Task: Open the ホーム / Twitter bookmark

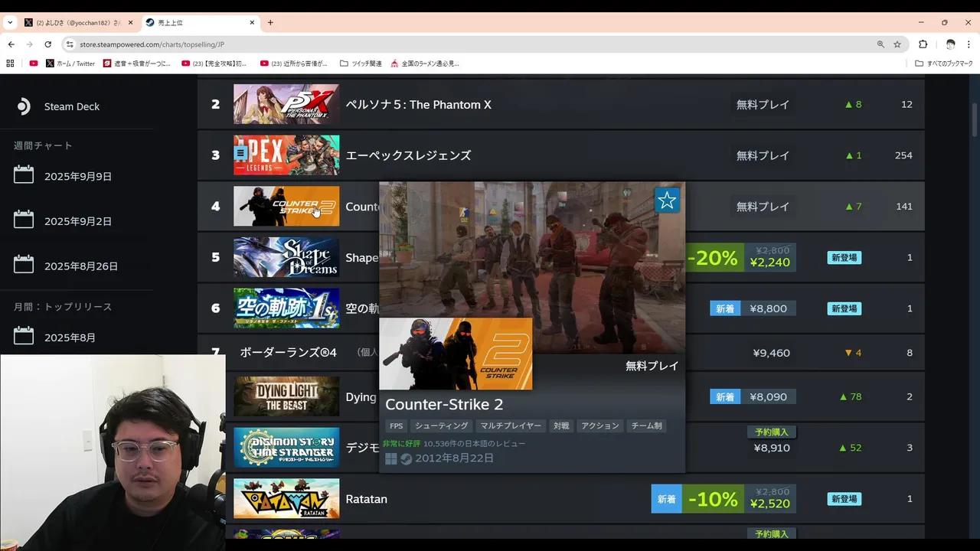Action: (x=70, y=64)
